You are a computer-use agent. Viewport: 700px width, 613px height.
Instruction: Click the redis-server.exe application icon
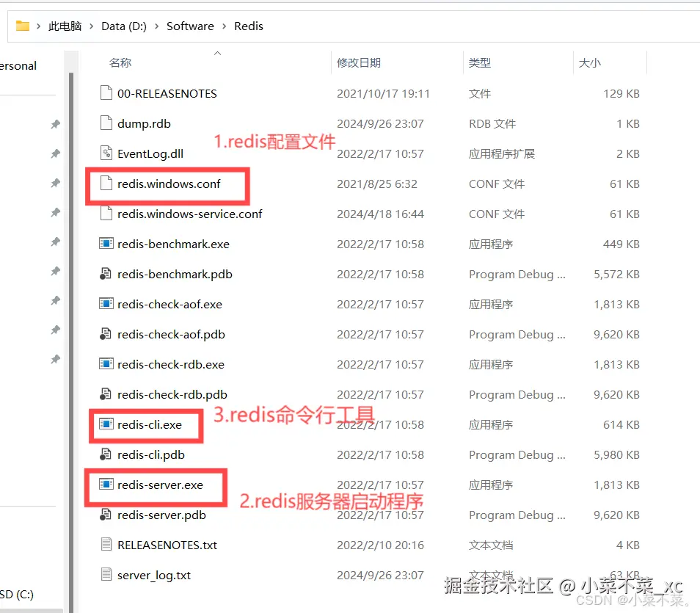[x=106, y=485]
